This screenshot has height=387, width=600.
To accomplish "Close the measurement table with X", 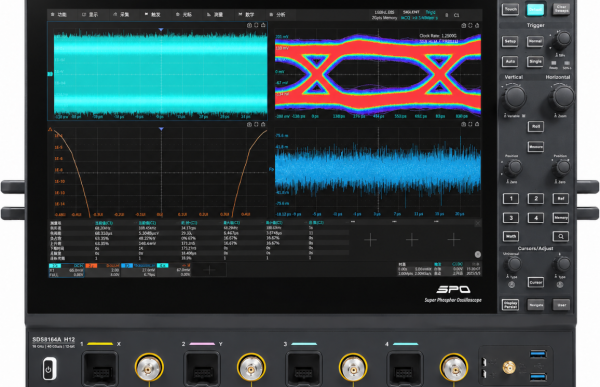I will pos(478,223).
